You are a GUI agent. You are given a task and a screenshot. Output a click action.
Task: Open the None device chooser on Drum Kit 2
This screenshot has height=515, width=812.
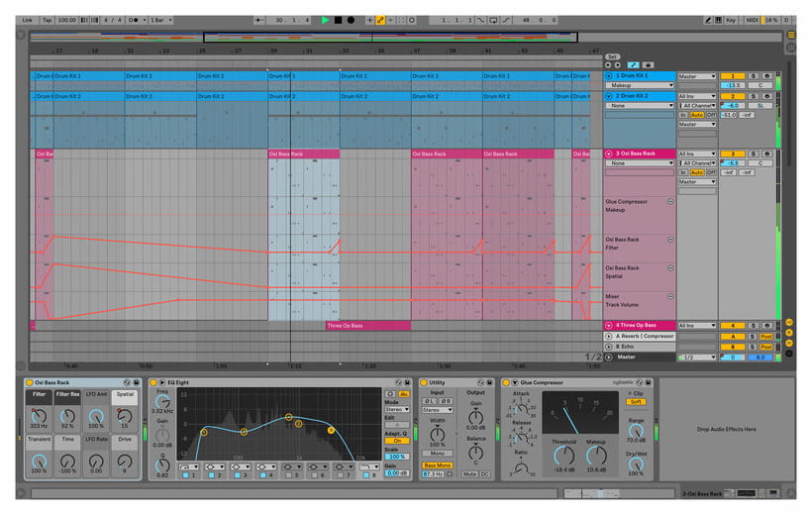[640, 106]
